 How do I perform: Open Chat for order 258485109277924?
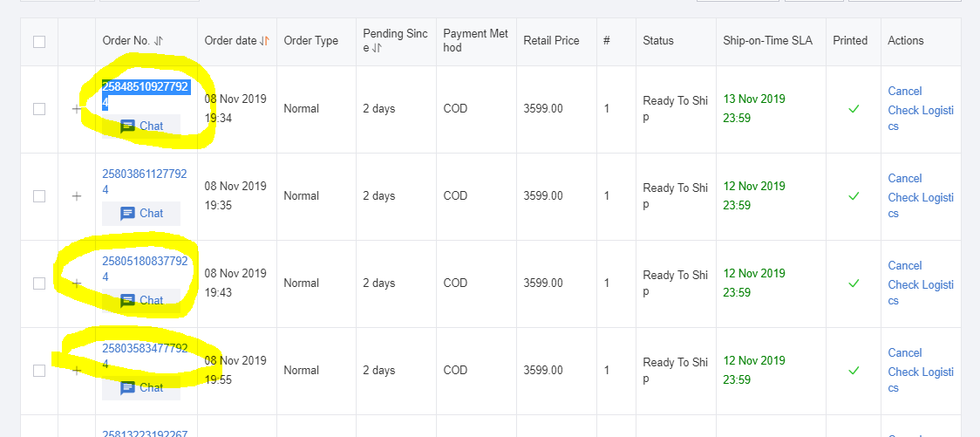point(141,126)
